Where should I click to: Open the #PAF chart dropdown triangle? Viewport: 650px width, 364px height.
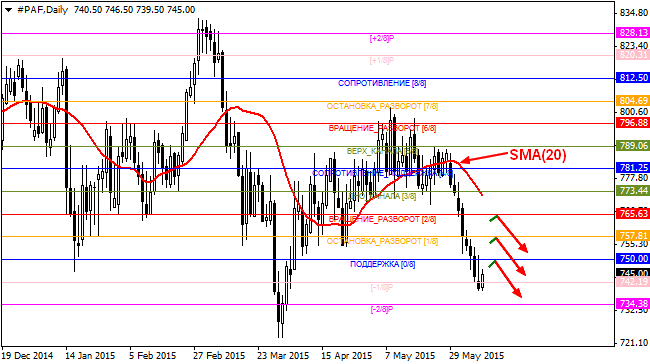(8, 10)
